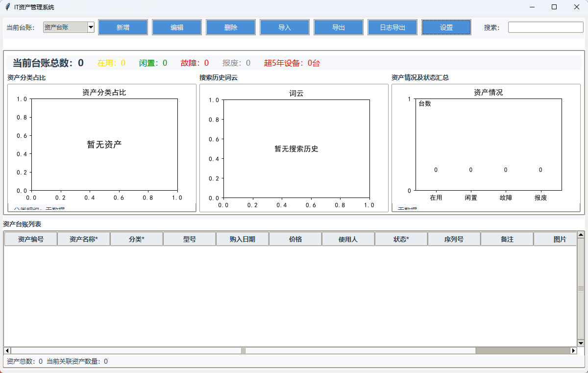Click the 故障: 0 status label
This screenshot has width=588, height=373.
coord(195,63)
